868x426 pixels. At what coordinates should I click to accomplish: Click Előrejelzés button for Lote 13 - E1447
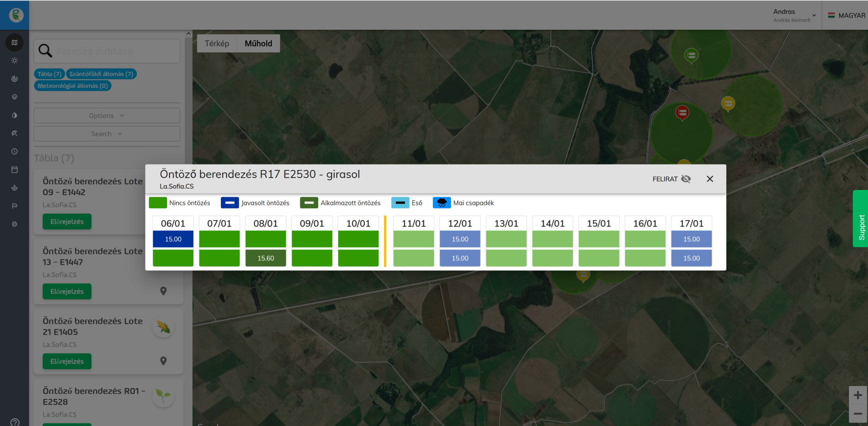(67, 292)
